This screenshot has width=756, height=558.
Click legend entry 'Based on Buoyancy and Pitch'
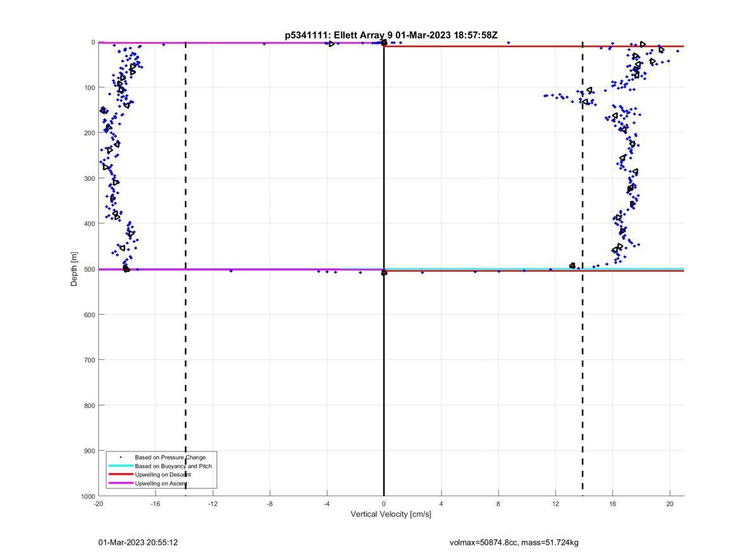173,466
